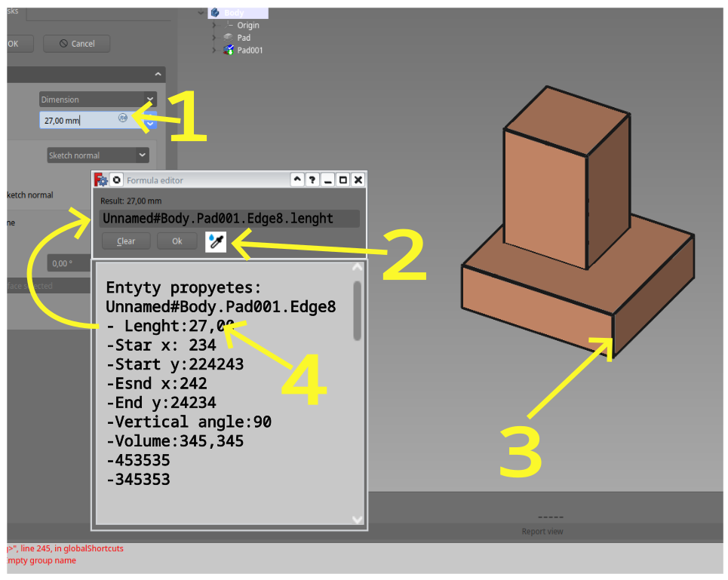This screenshot has width=728, height=580.
Task: Select Origin in the model tree
Action: [248, 25]
